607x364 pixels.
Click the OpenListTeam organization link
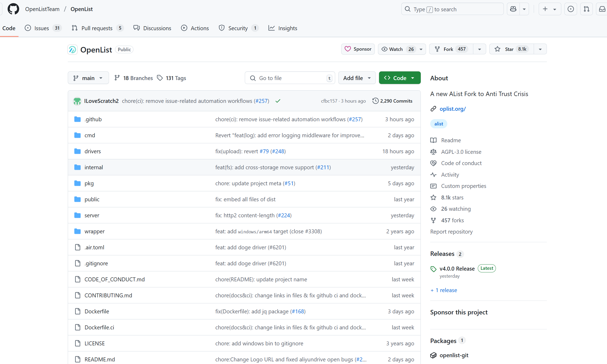pyautogui.click(x=42, y=9)
